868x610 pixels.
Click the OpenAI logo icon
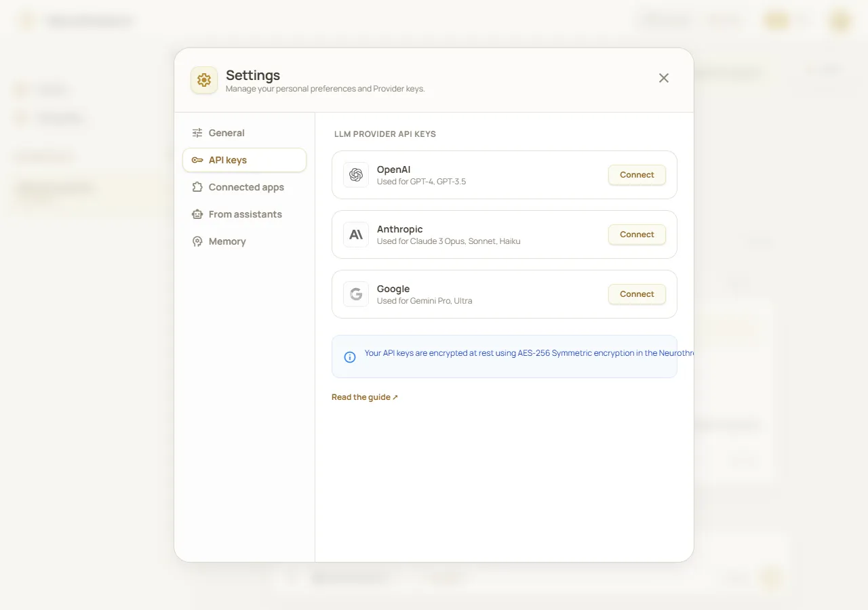(356, 175)
